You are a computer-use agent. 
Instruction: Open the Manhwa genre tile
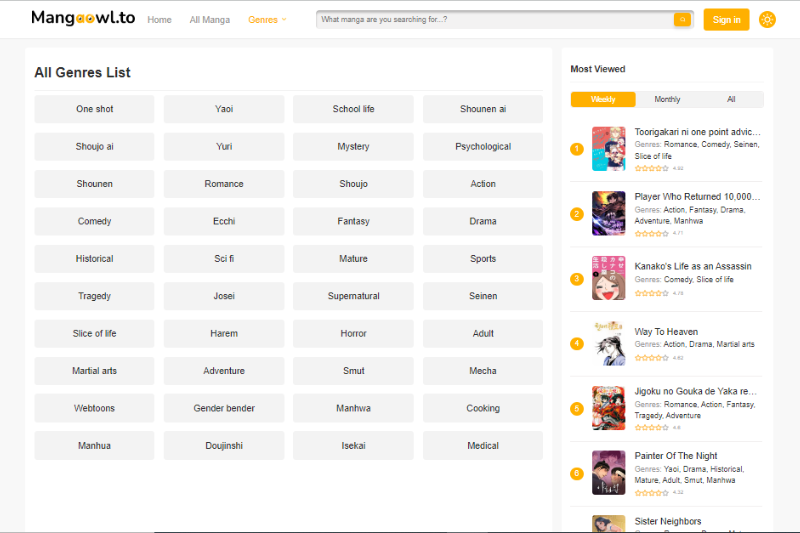(353, 408)
